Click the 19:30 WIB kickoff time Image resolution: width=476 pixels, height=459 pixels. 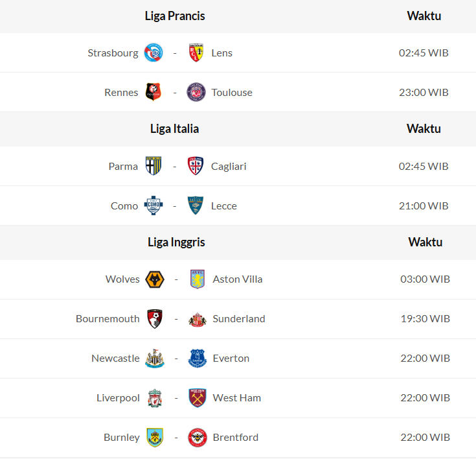click(x=425, y=319)
